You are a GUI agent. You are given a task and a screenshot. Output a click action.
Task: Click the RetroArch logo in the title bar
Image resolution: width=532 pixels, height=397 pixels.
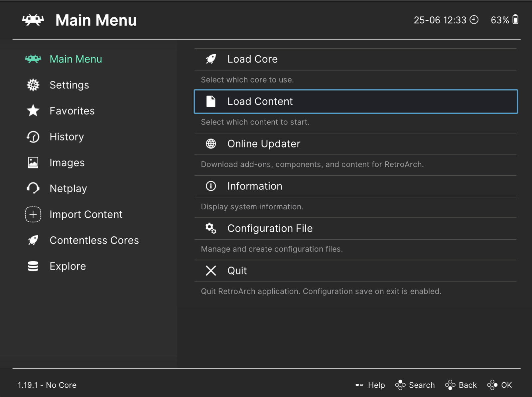(x=33, y=20)
